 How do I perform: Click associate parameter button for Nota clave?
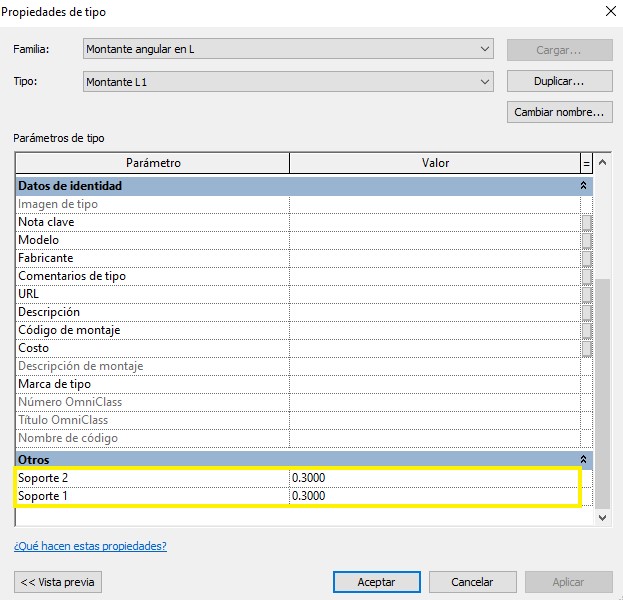tap(587, 222)
